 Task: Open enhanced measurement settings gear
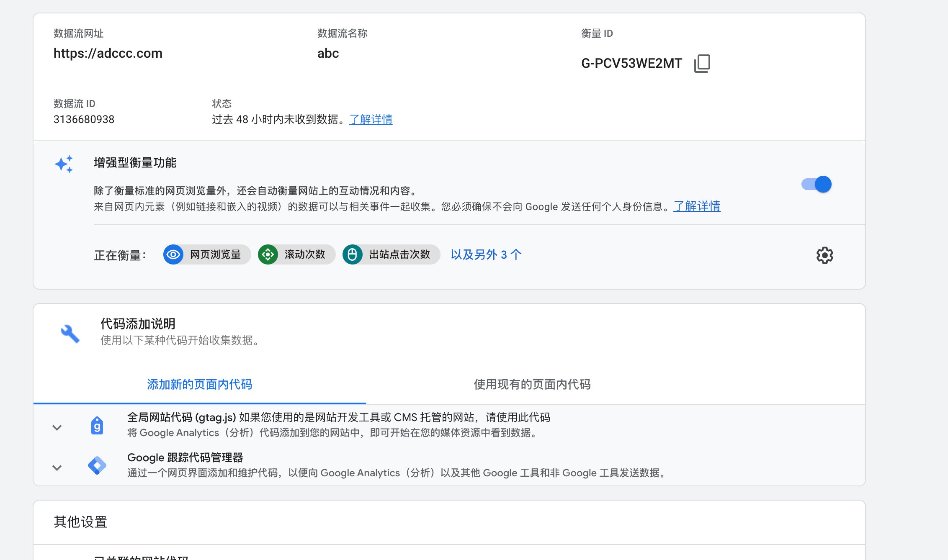[824, 255]
